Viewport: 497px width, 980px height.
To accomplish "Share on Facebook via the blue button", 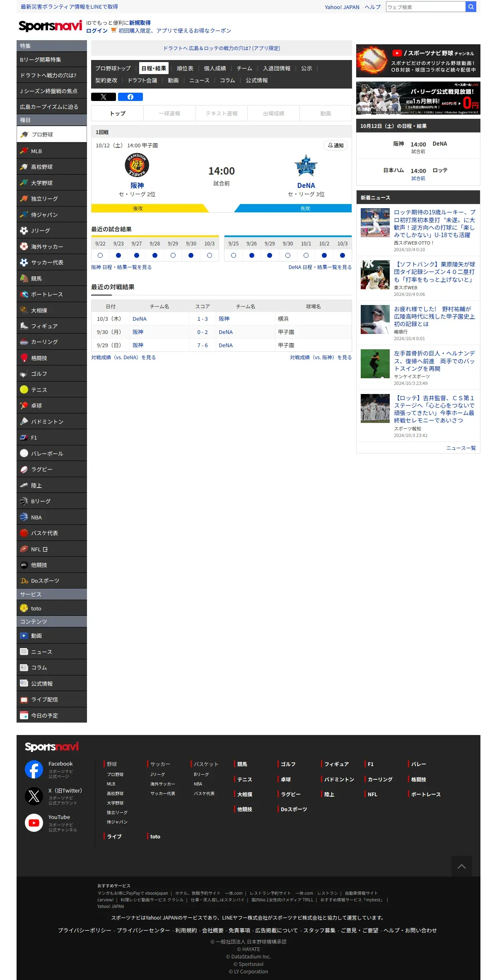I will (130, 97).
